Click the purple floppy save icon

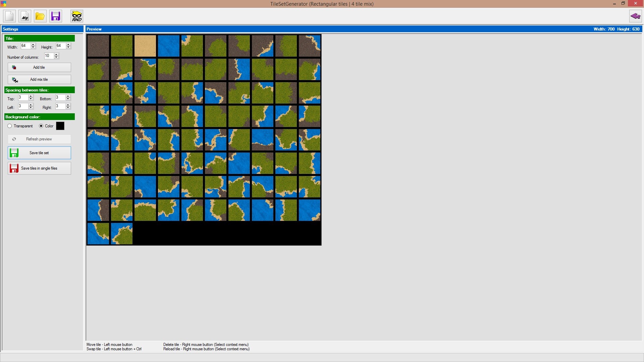[x=56, y=16]
